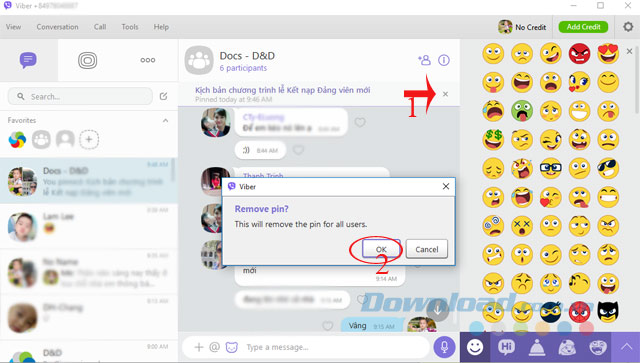Insert the heart-eyes emoticon
Viewport: 640px width, 363px height.
point(608,53)
